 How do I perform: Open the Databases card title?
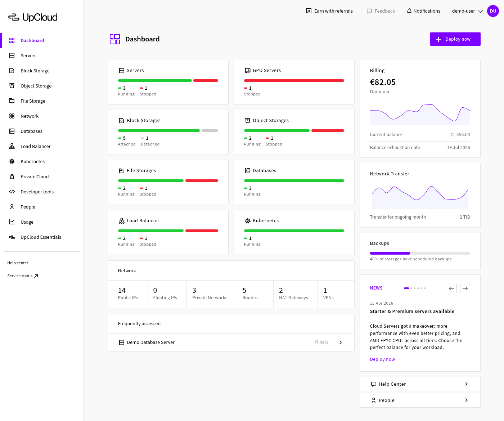[x=265, y=171]
